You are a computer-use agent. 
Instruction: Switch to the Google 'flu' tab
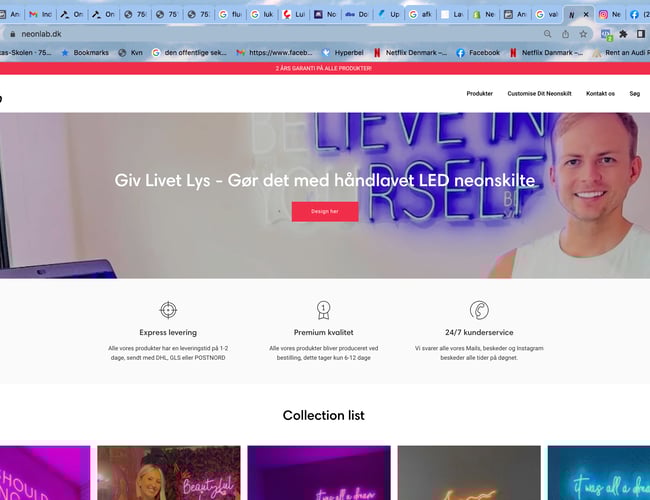tap(230, 15)
